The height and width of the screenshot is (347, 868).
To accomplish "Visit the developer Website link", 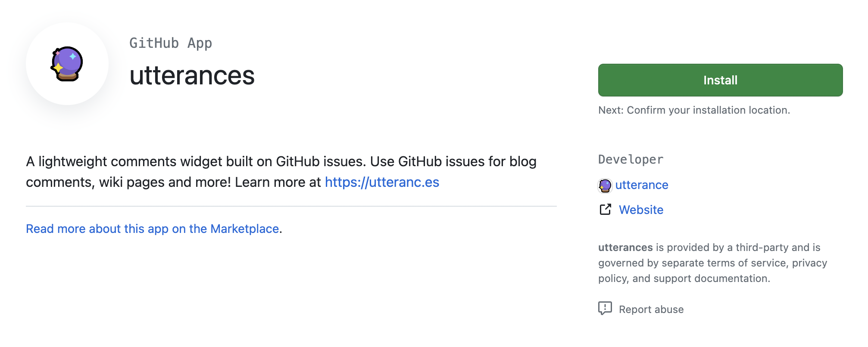I will (x=641, y=210).
